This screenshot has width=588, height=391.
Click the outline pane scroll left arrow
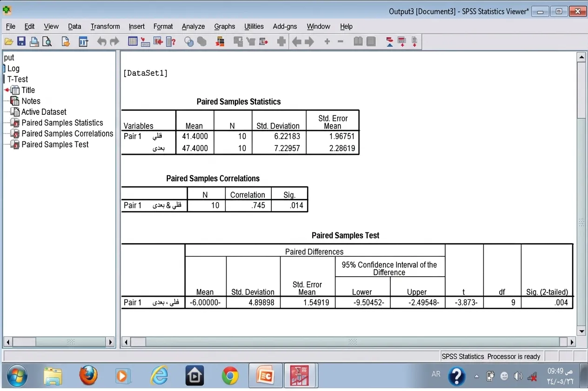coord(8,342)
